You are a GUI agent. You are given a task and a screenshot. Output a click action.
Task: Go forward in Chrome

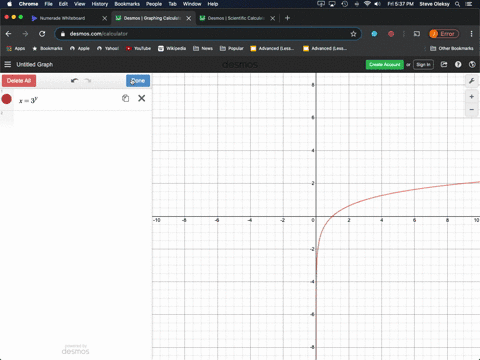pos(25,34)
